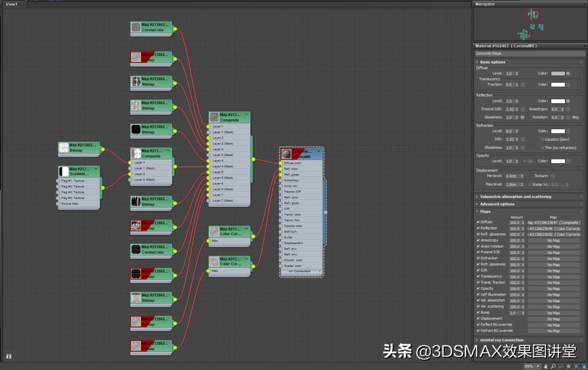The width and height of the screenshot is (588, 370).
Task: Toggle the Reflection map checkbox
Action: (478, 228)
